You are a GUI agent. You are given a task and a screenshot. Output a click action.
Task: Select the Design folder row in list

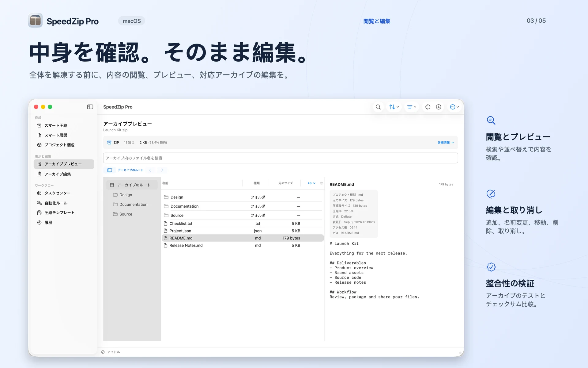[243, 197]
